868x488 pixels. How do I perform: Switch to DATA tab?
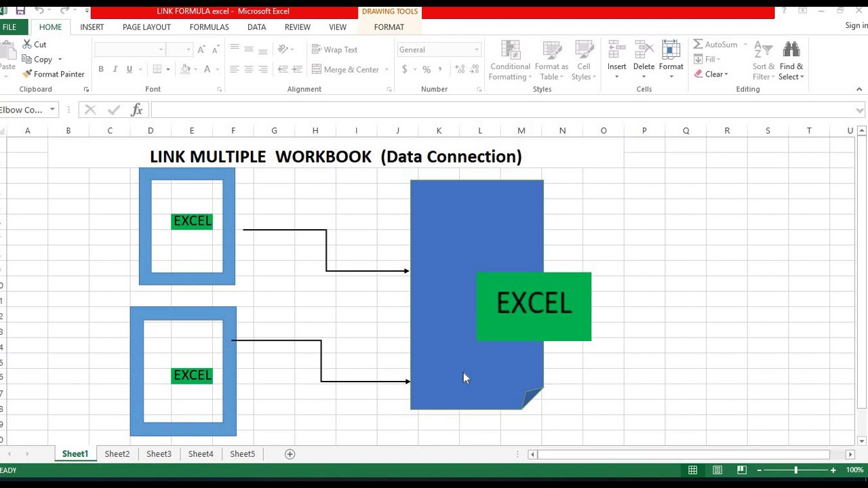tap(256, 27)
